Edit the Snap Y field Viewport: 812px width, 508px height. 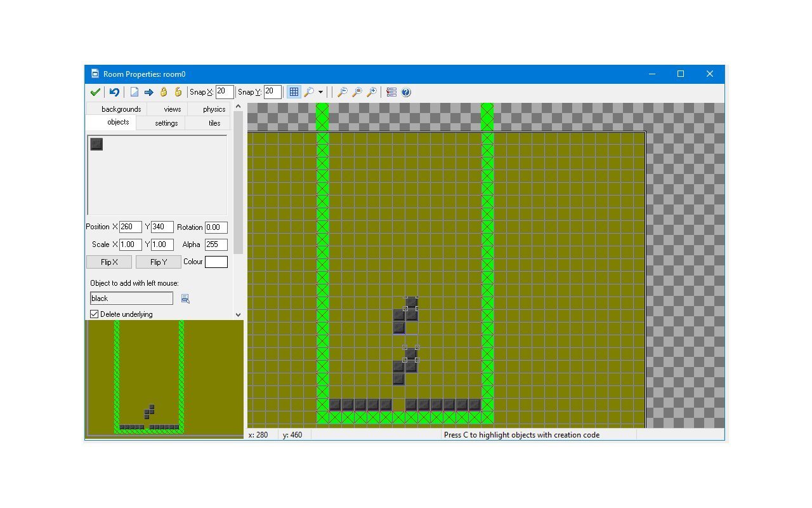273,92
